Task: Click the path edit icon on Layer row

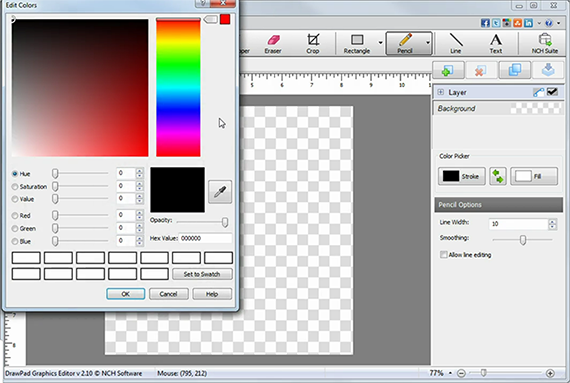Action: pos(538,92)
